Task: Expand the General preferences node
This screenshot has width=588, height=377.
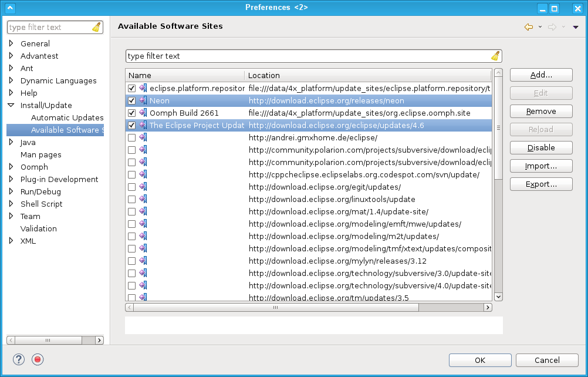Action: pyautogui.click(x=11, y=43)
